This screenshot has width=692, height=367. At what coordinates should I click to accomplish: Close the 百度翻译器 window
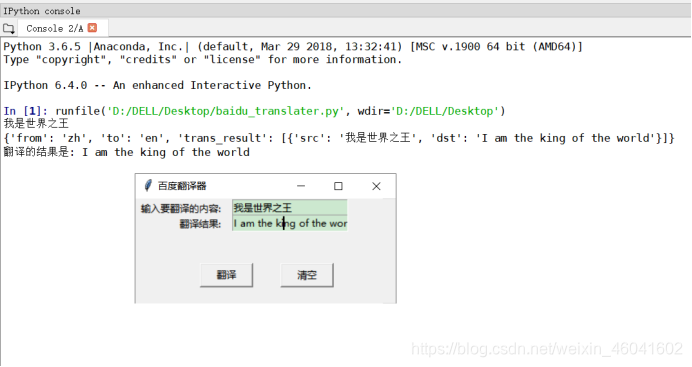tap(376, 186)
